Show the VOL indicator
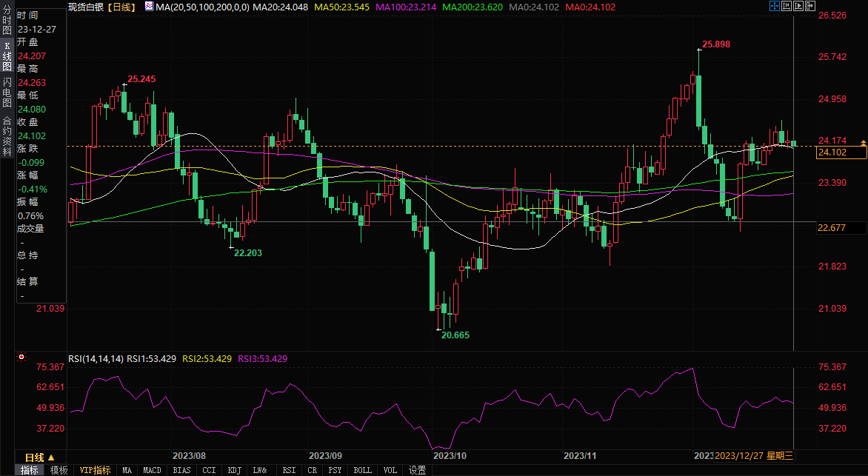This screenshot has height=476, width=868. [x=390, y=470]
